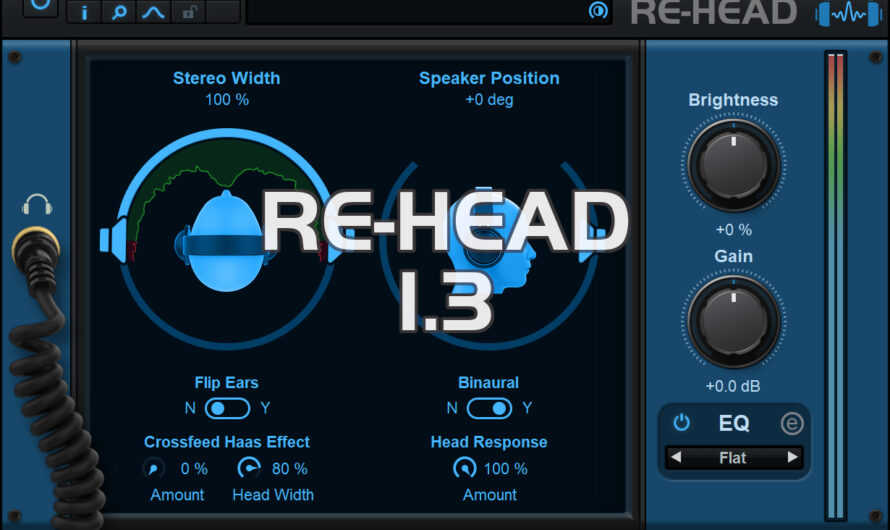Click the Head Width 80 % value
This screenshot has height=530, width=890.
(x=289, y=469)
